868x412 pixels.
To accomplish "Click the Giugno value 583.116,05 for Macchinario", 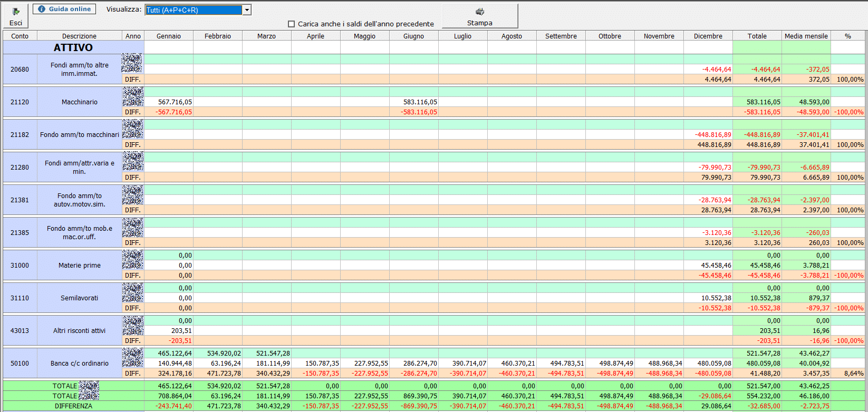I will point(414,102).
